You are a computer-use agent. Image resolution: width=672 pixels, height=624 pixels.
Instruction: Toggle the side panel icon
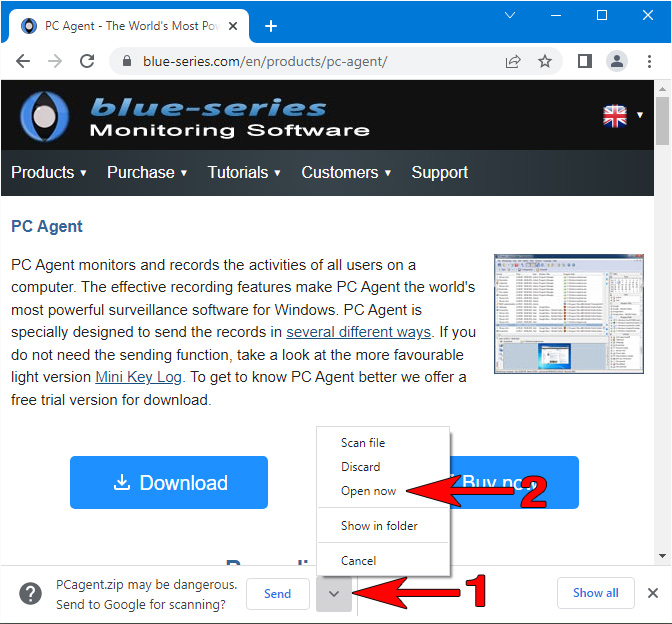pos(585,61)
